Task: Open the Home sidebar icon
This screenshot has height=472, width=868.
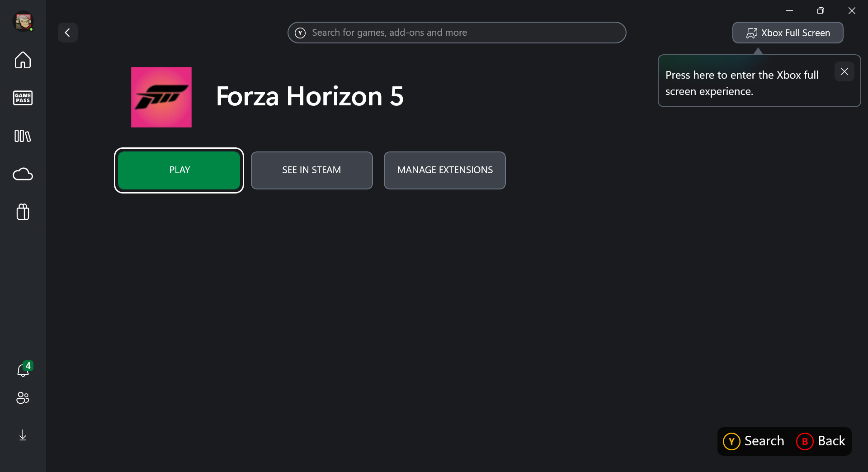Action: [23, 60]
